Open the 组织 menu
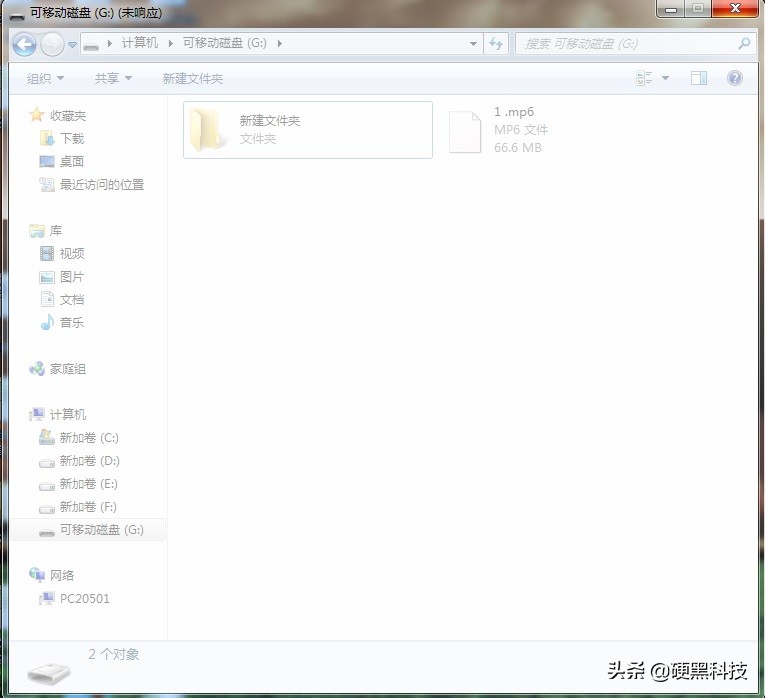The height and width of the screenshot is (698, 765). point(45,78)
